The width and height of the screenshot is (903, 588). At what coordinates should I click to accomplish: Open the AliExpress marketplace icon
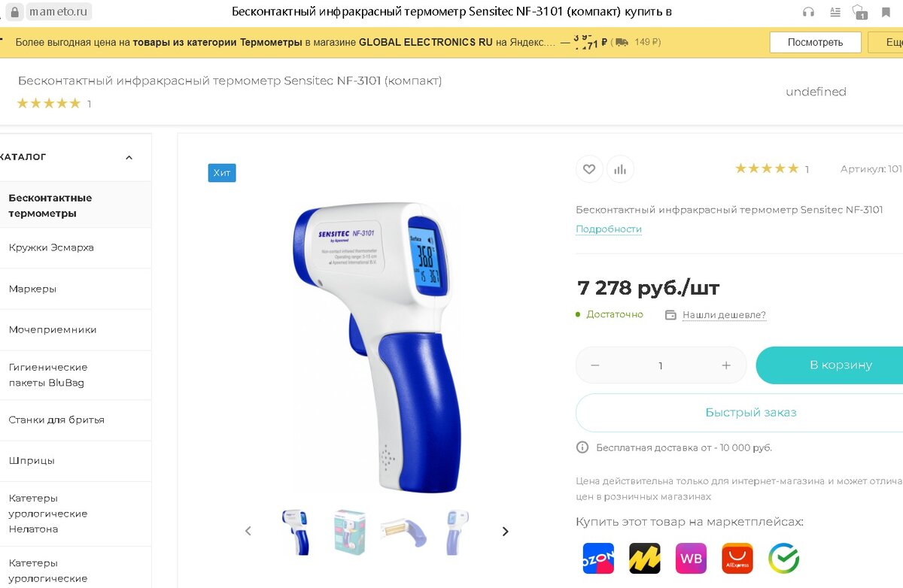(737, 559)
